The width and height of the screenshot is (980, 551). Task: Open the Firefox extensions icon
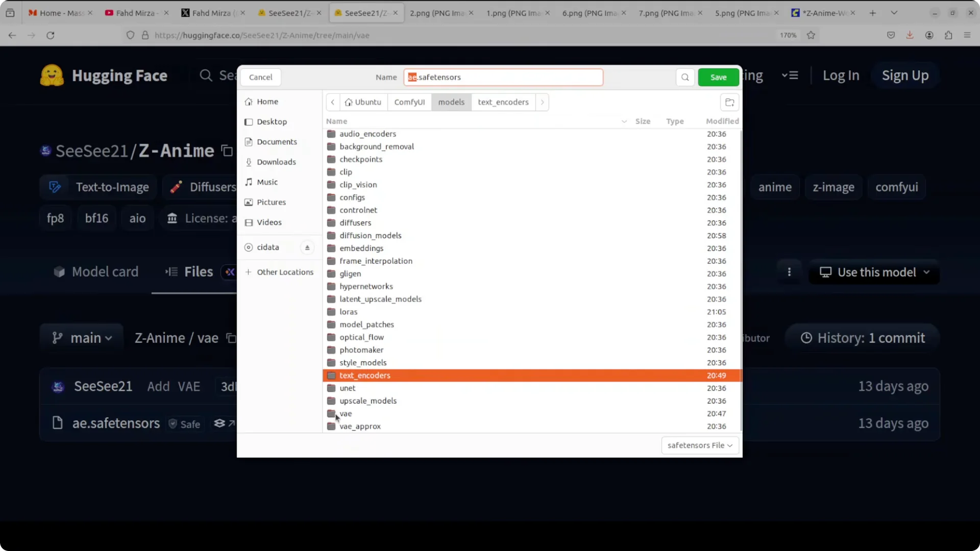coord(948,35)
